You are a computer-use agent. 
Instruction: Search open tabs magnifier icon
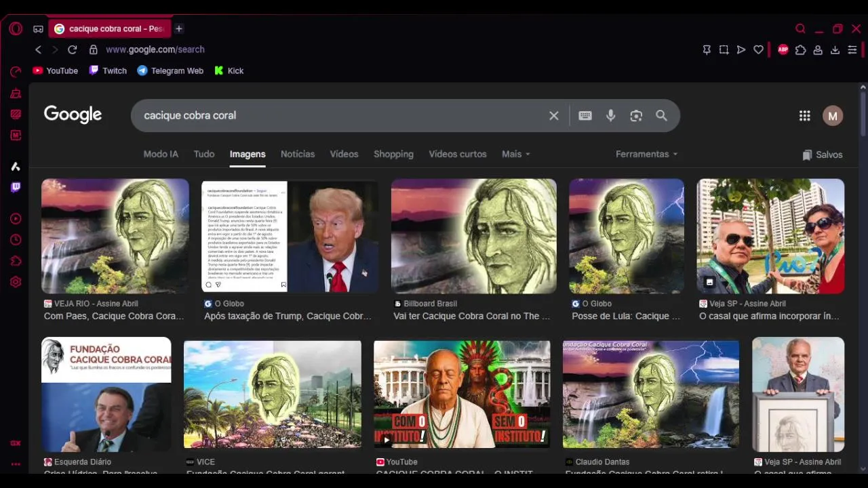point(800,28)
